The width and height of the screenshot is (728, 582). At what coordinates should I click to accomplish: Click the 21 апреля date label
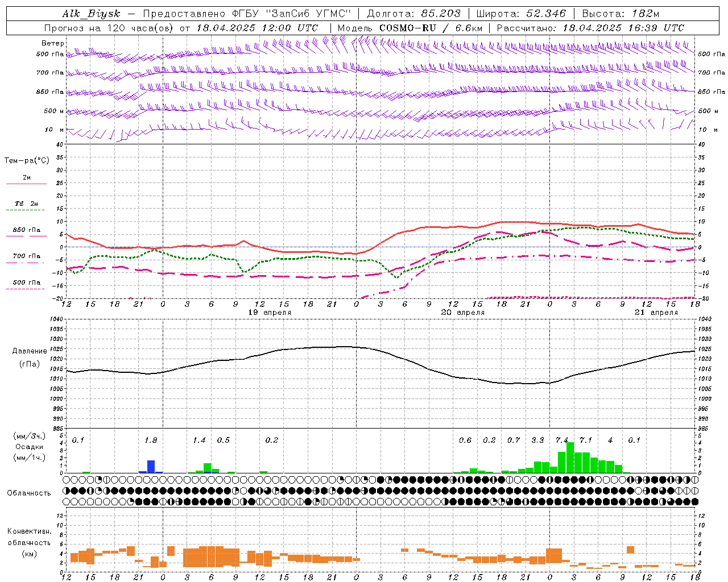(x=656, y=313)
